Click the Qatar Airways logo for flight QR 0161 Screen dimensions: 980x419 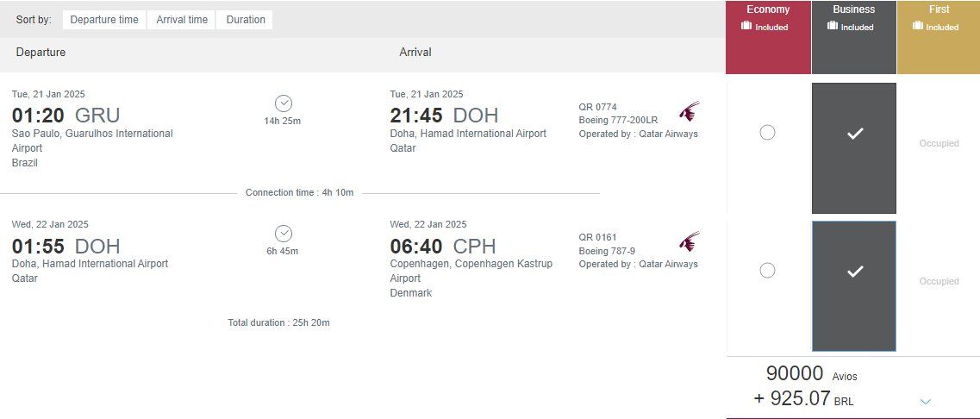click(x=689, y=241)
